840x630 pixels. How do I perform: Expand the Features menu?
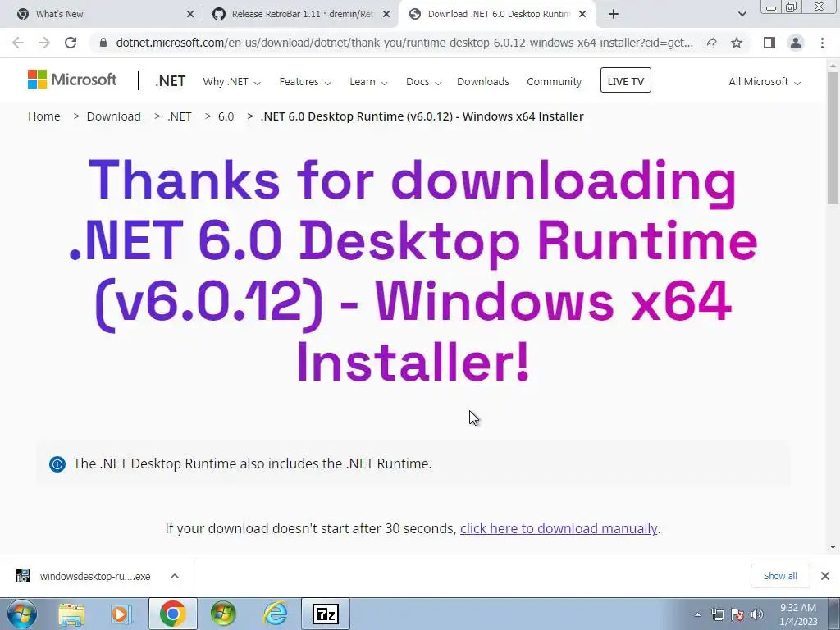305,81
